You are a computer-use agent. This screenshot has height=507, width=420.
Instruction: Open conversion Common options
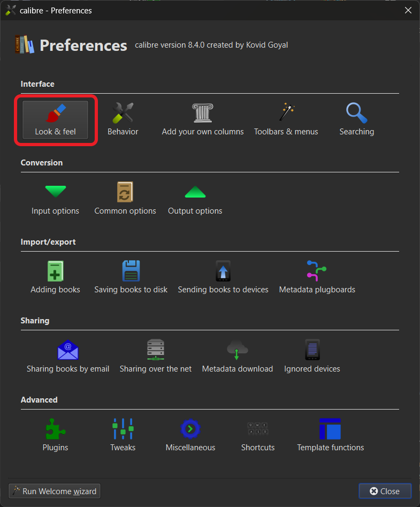click(125, 199)
